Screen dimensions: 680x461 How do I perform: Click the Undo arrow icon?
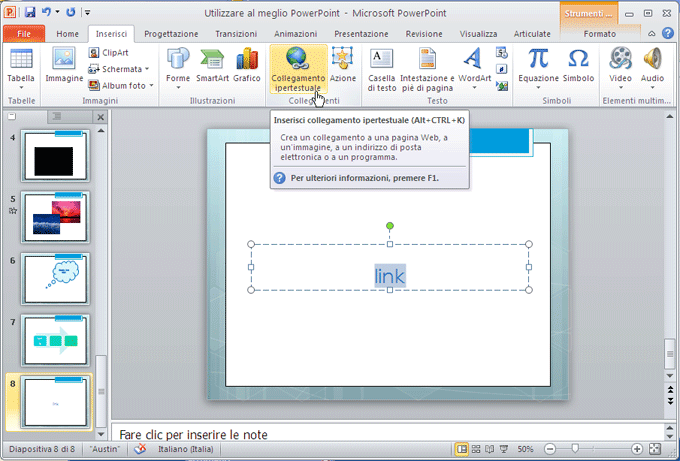point(46,12)
